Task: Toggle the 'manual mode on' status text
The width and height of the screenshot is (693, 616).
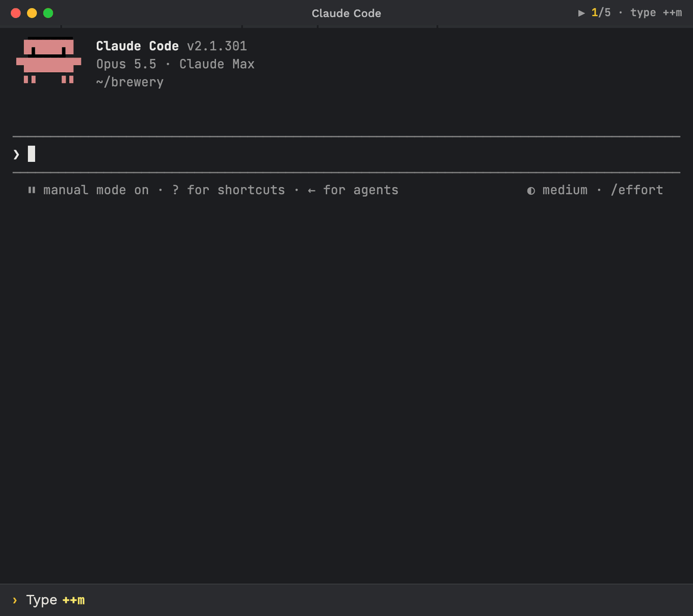Action: (96, 190)
